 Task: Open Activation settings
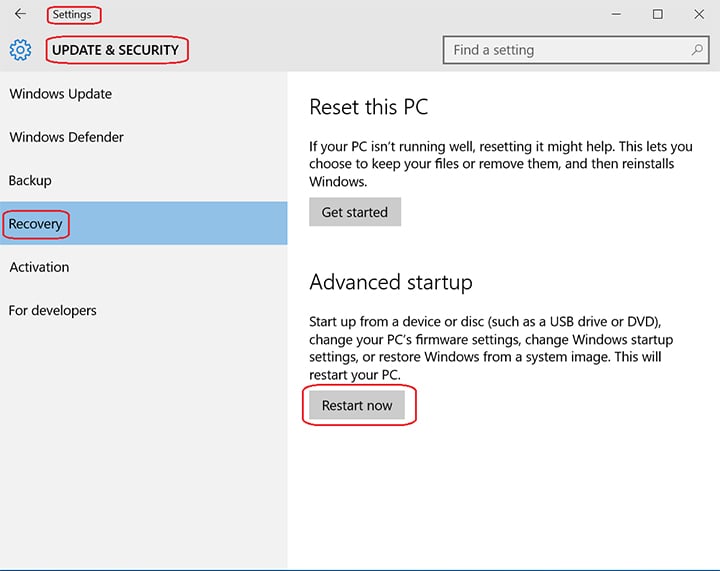[x=144, y=267]
